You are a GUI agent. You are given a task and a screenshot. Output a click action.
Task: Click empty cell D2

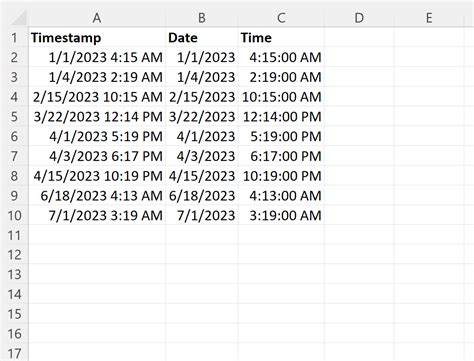pyautogui.click(x=359, y=57)
